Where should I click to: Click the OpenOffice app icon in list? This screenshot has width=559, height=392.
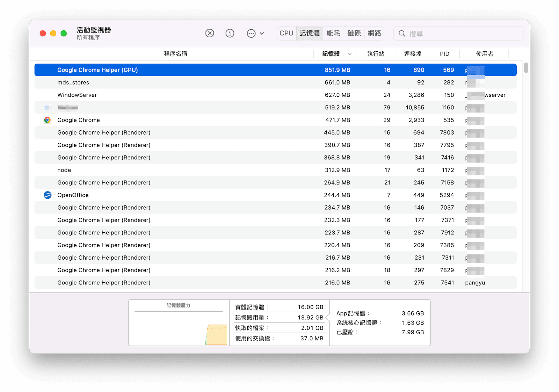coord(48,195)
